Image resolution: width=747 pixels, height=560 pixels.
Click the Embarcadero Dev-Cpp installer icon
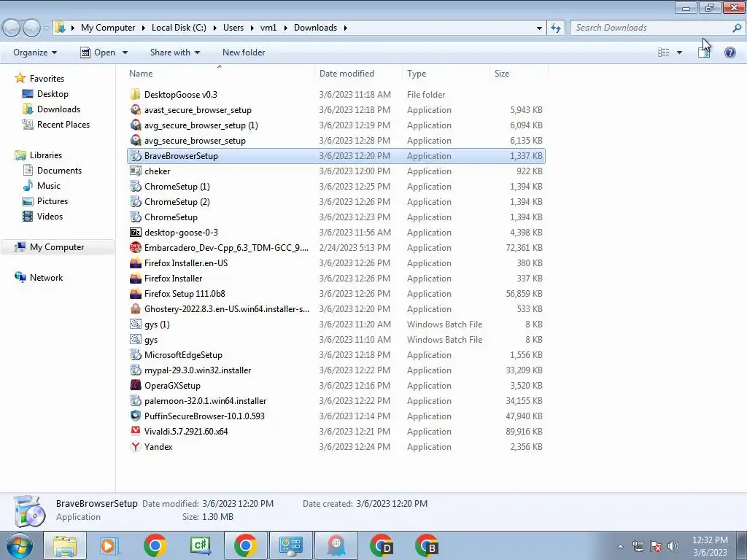(136, 248)
